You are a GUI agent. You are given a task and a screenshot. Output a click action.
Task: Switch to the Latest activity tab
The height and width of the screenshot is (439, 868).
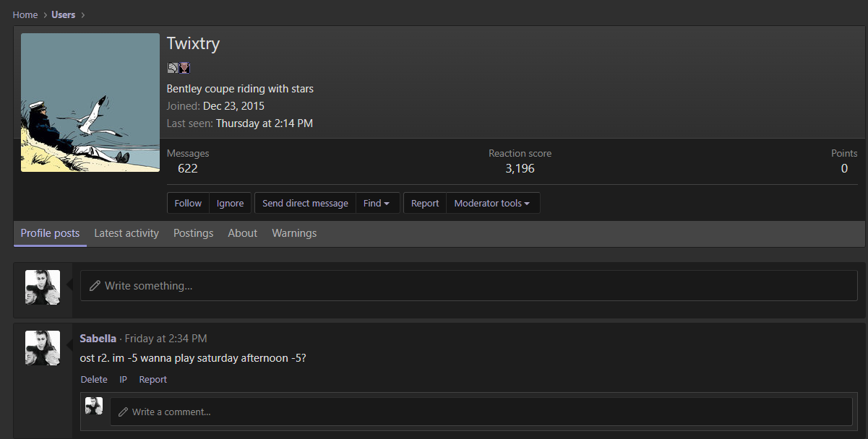coord(126,233)
